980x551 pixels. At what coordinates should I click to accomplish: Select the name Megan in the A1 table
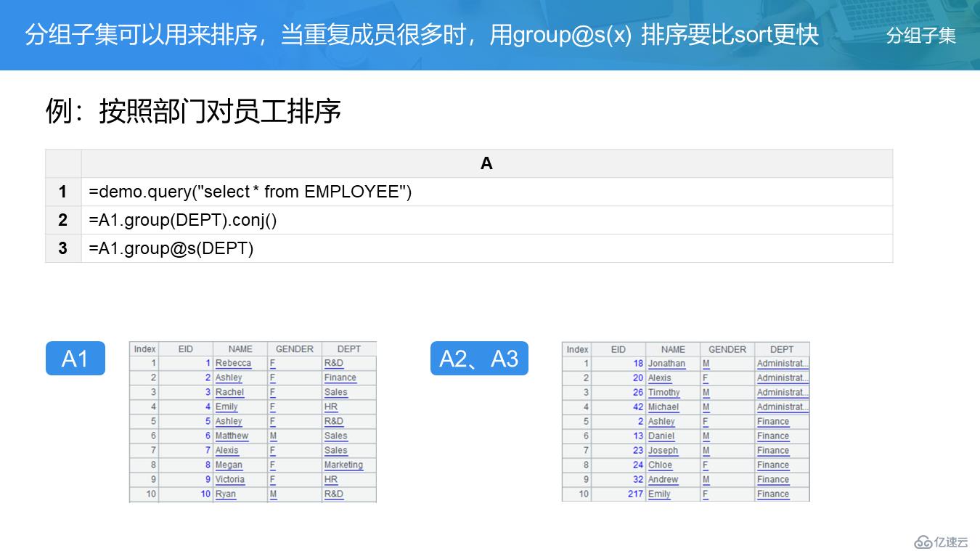(x=229, y=465)
